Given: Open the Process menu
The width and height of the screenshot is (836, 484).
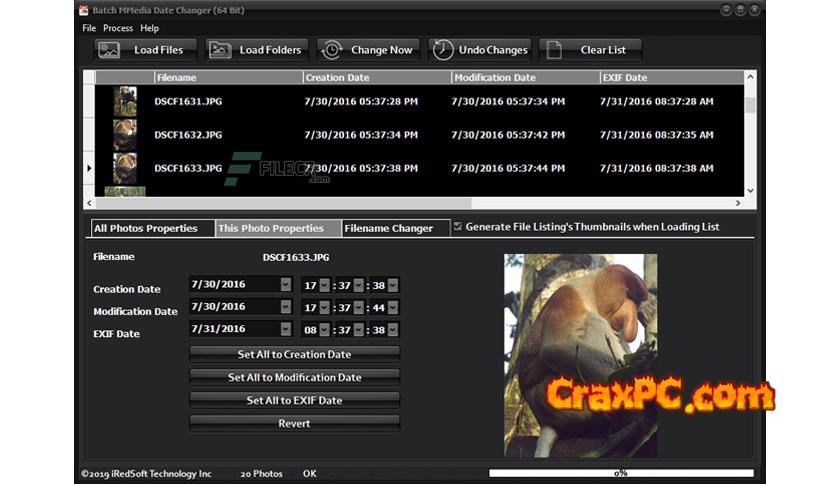Looking at the screenshot, I should tap(117, 28).
